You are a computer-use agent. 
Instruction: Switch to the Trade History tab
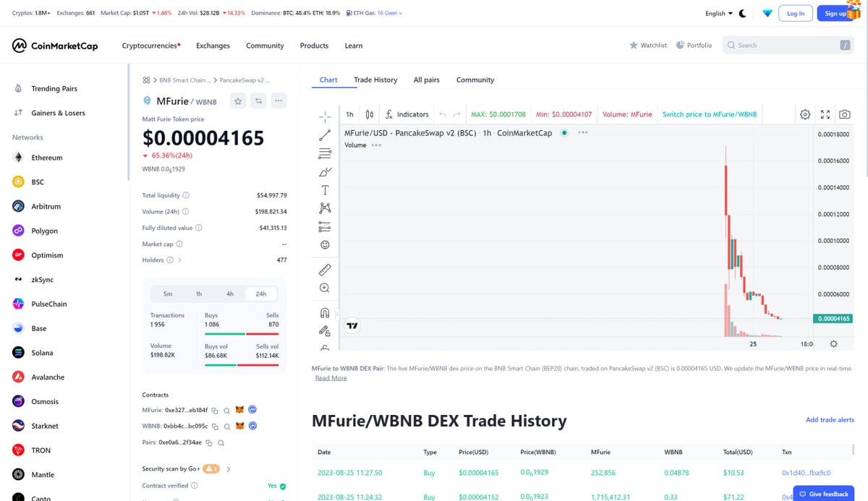(x=375, y=80)
